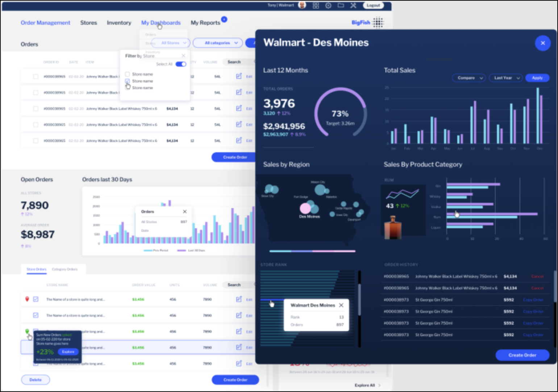Click Search field in Orders table header

click(239, 62)
